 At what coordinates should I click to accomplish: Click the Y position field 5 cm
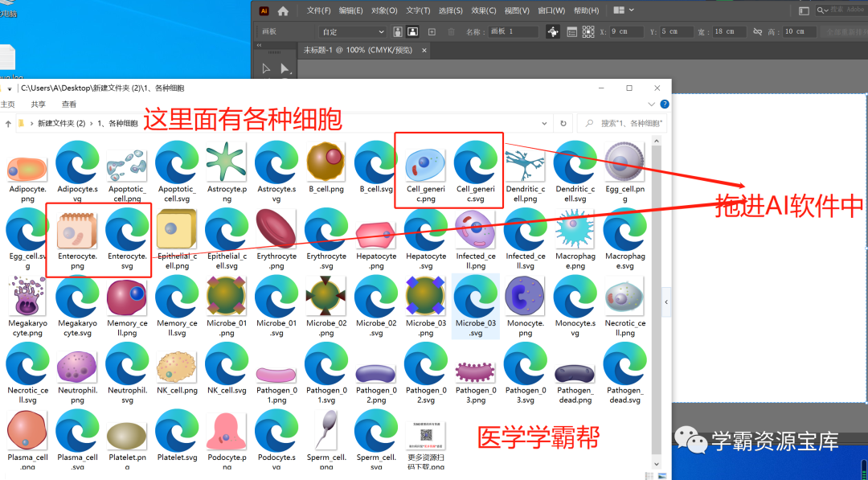point(675,31)
